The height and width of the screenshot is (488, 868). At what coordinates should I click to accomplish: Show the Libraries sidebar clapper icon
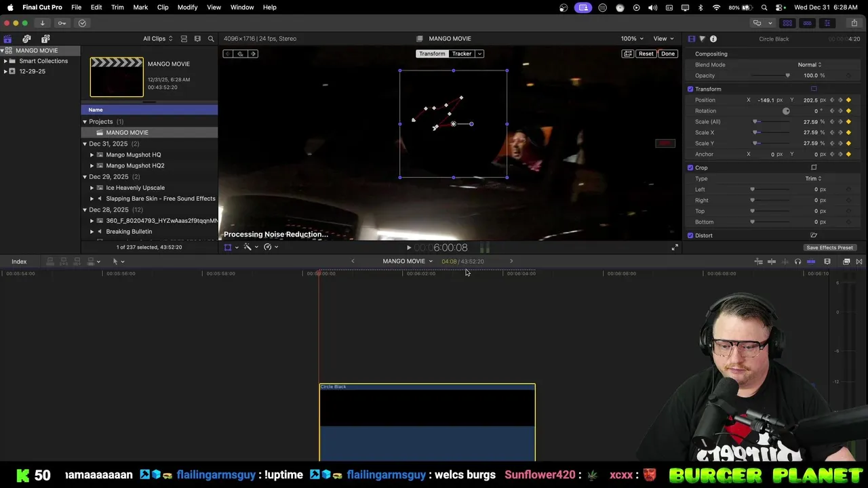[7, 39]
